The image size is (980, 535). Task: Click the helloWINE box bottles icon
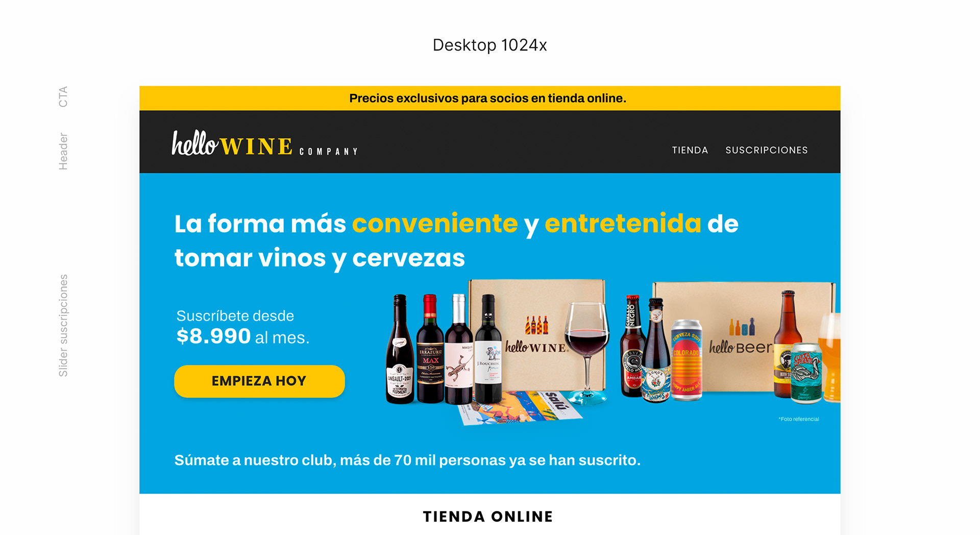pos(537,325)
